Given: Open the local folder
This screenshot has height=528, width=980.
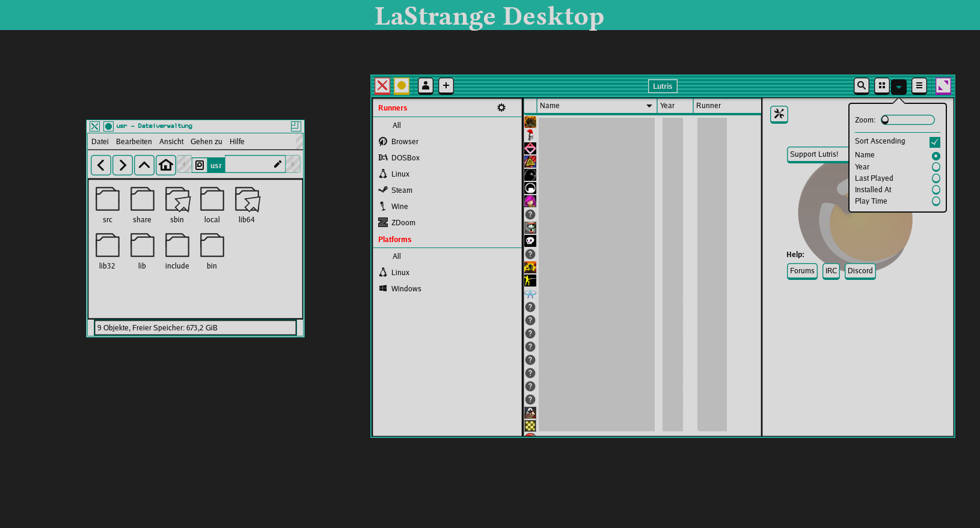Looking at the screenshot, I should click(x=212, y=205).
